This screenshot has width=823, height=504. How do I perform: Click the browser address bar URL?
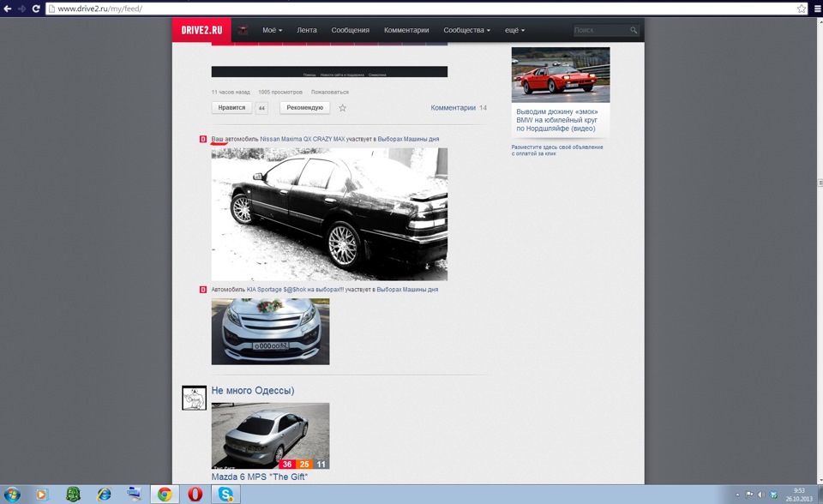(99, 9)
